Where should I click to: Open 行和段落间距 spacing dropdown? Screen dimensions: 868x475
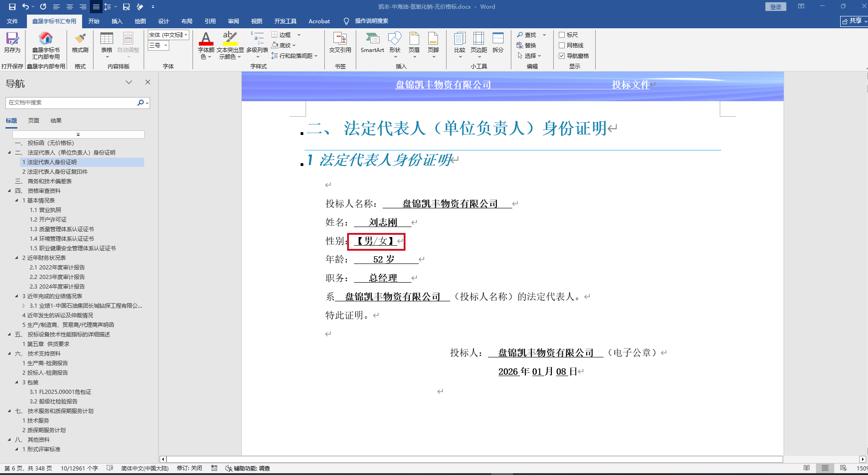[316, 56]
